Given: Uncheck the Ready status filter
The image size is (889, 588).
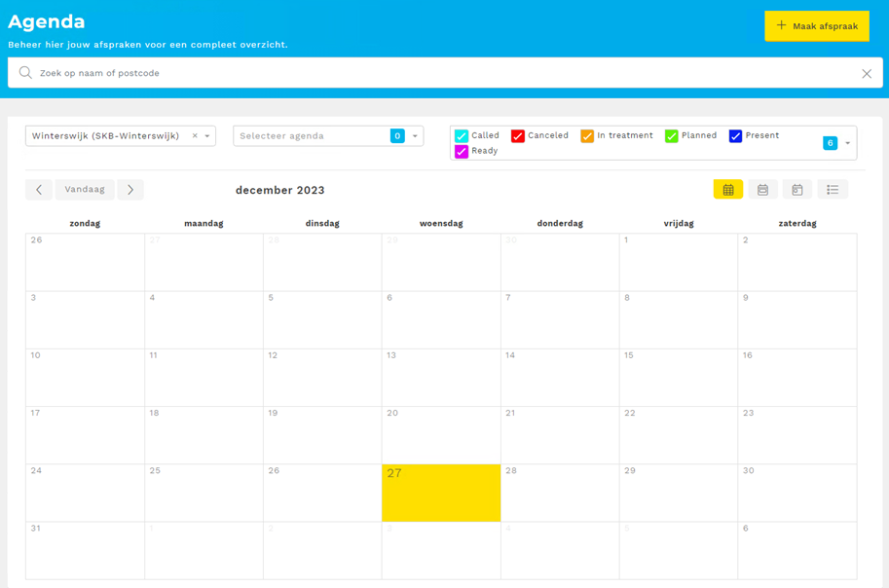Looking at the screenshot, I should click(x=462, y=152).
